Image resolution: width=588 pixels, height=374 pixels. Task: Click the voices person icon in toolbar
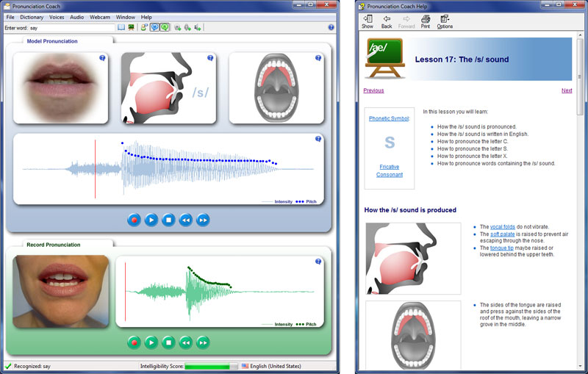point(144,27)
